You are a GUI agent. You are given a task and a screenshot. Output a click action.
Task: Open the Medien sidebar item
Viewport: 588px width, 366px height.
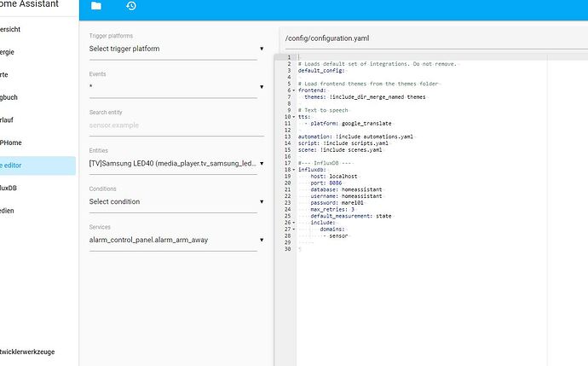[37, 211]
